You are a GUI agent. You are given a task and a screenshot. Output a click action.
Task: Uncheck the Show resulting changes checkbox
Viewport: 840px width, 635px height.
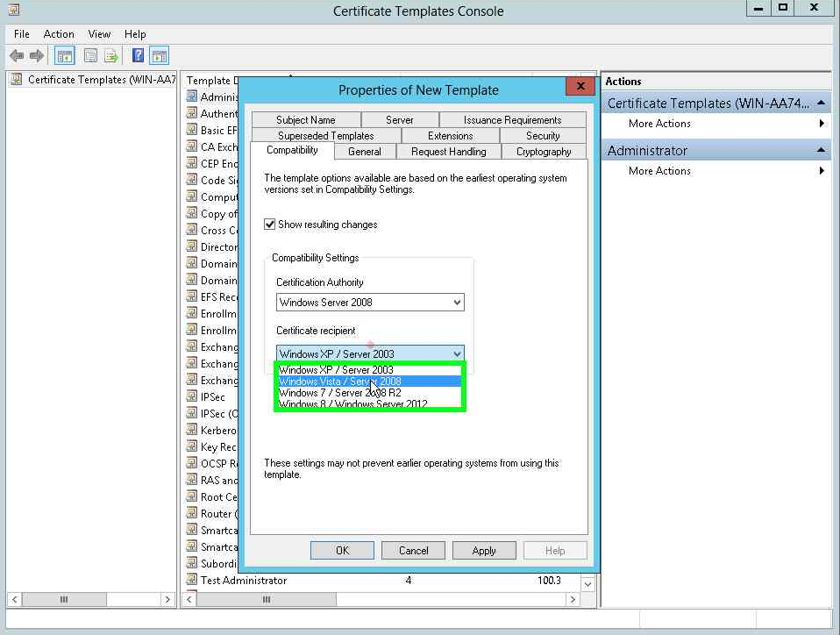point(269,224)
